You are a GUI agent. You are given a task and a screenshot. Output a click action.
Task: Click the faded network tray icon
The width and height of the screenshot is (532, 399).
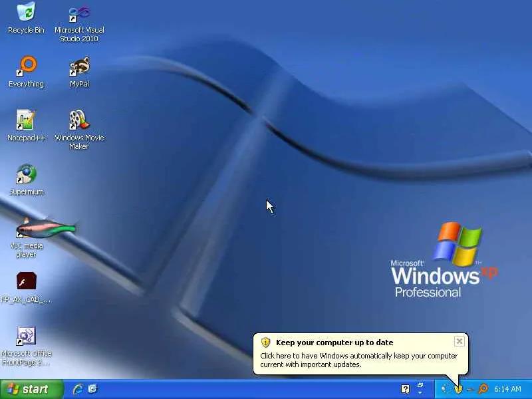(x=445, y=389)
